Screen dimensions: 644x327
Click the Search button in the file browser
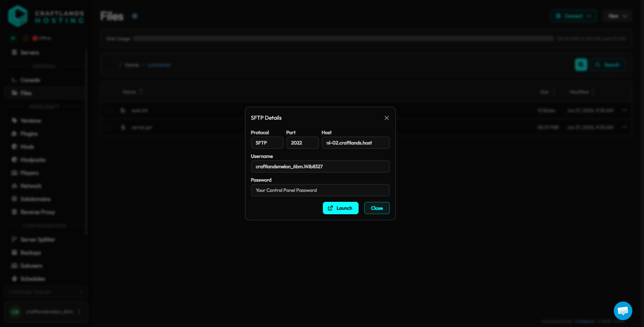(608, 65)
